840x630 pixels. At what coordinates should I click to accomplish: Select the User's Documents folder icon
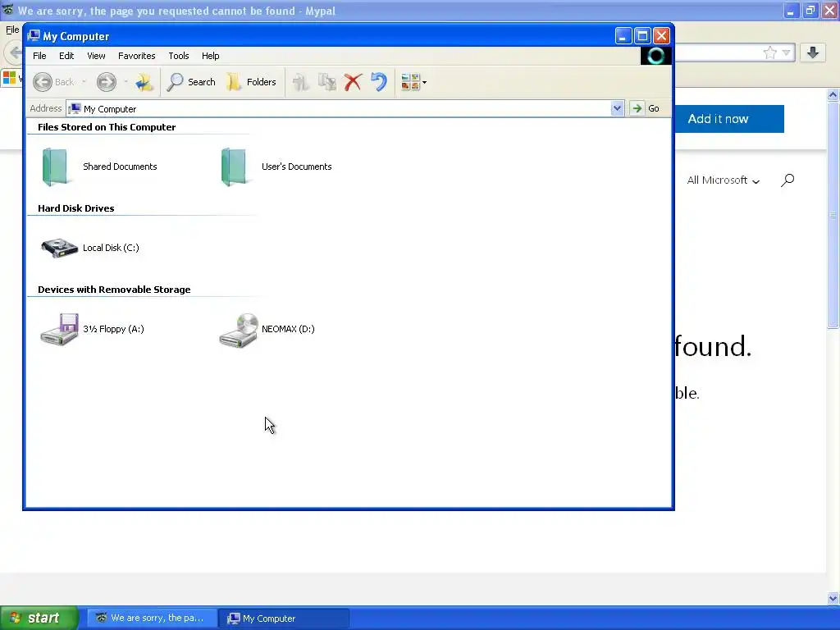click(234, 167)
